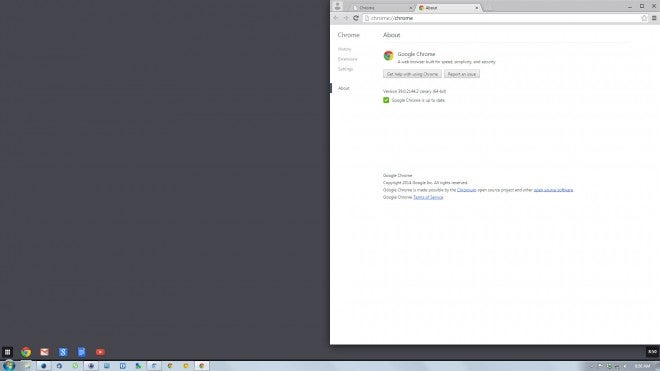660x371 pixels.
Task: Click the chrome://chrome address bar
Action: point(505,18)
